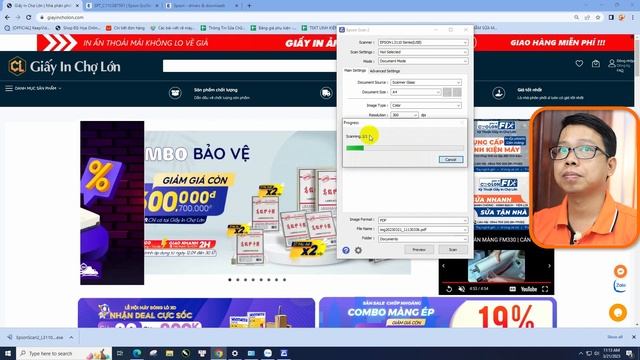Click the browser back arrow
The image size is (640, 360).
click(7, 17)
